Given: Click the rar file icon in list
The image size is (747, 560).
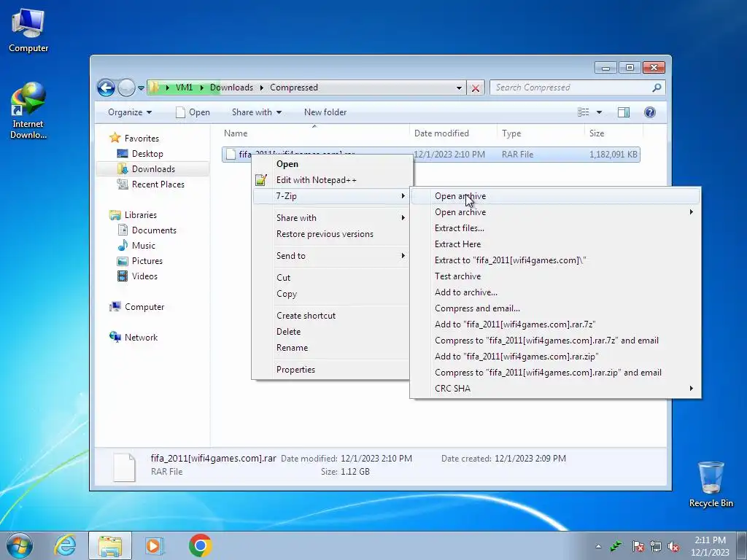Looking at the screenshot, I should click(231, 155).
